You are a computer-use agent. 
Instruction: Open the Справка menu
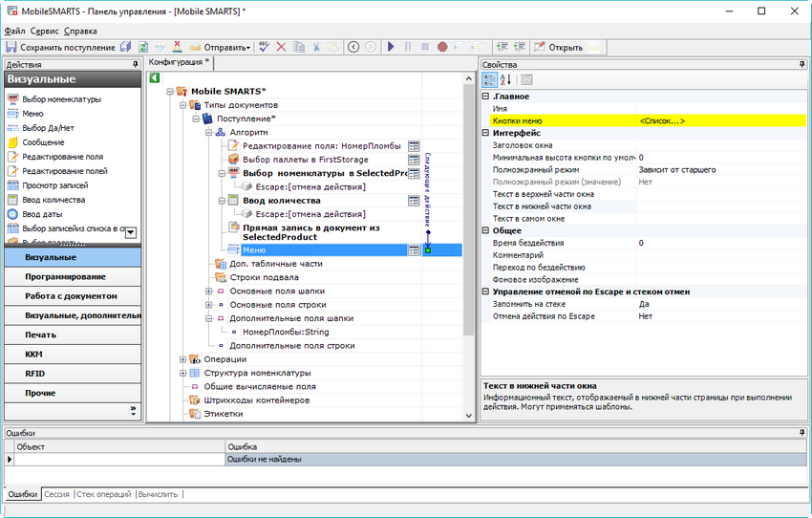[80, 32]
